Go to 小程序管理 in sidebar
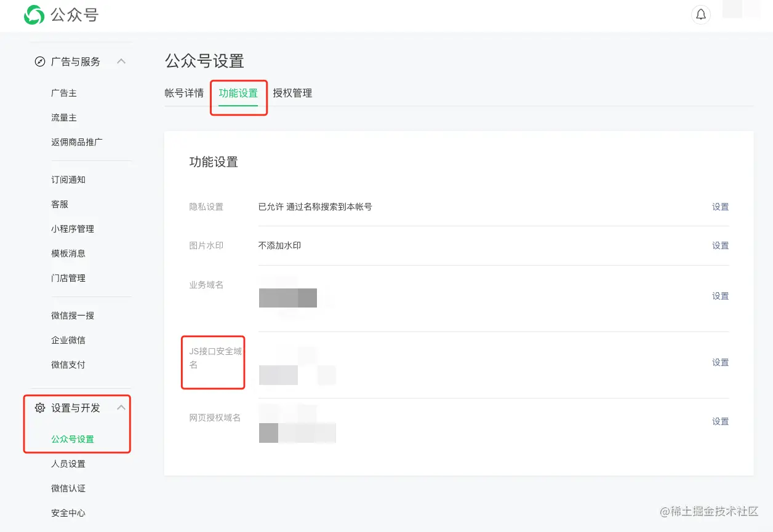The height and width of the screenshot is (532, 773). (x=73, y=229)
